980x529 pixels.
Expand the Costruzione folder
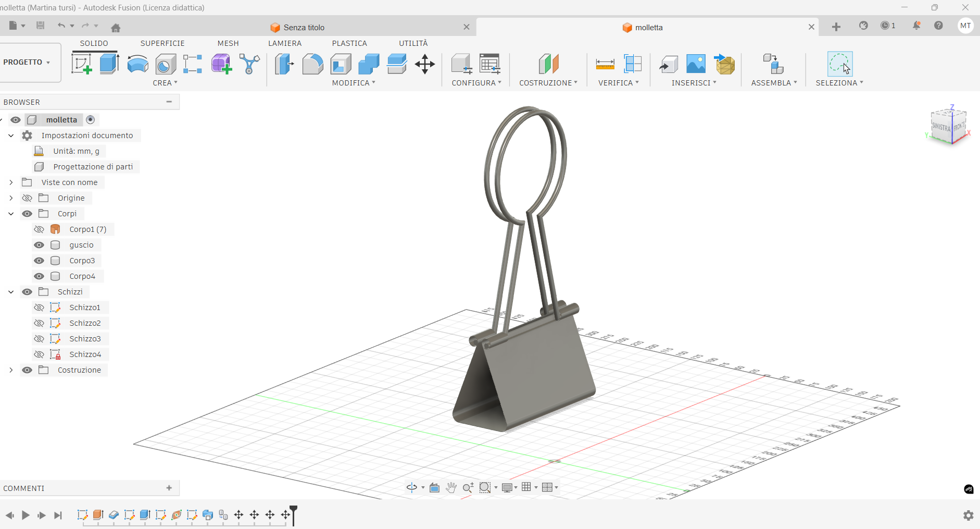pyautogui.click(x=11, y=370)
